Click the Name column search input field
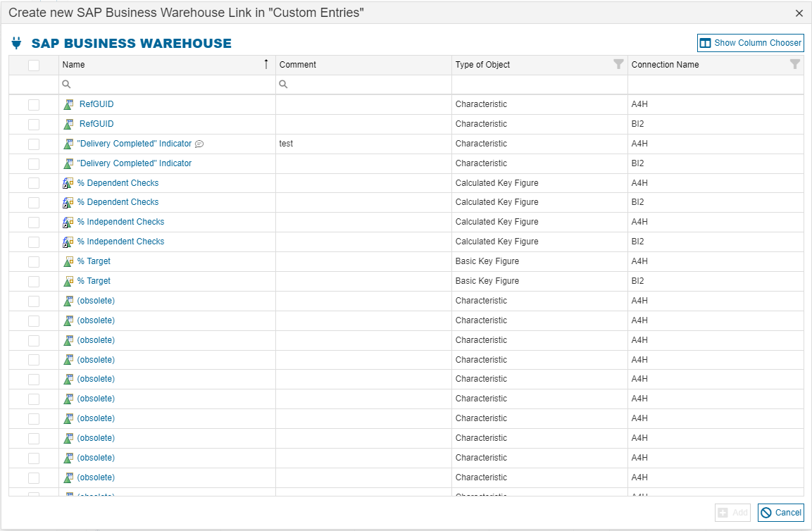 pos(169,85)
